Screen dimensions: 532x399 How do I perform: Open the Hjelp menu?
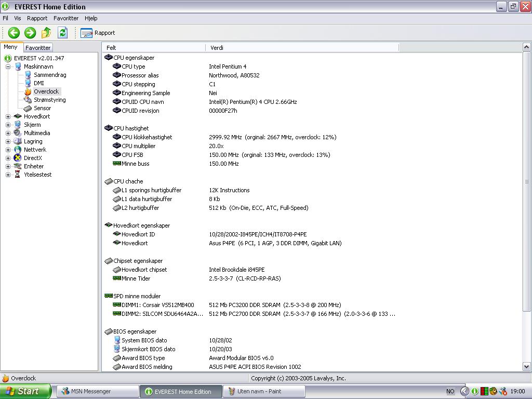click(91, 18)
